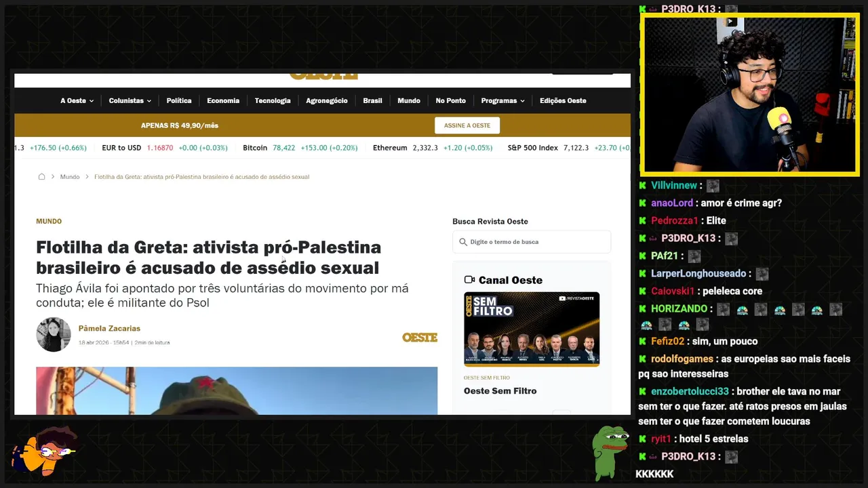Click the Ethereum ticker entry
This screenshot has height=488, width=868.
click(433, 148)
